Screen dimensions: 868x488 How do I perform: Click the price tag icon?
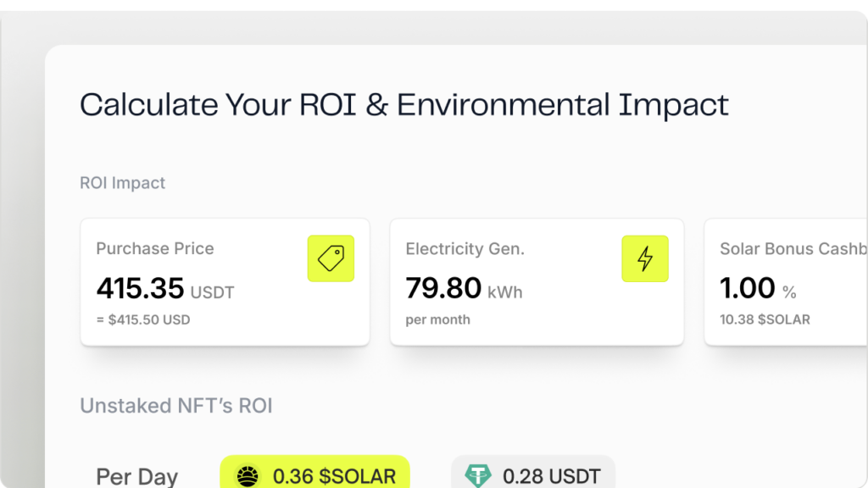pos(331,258)
